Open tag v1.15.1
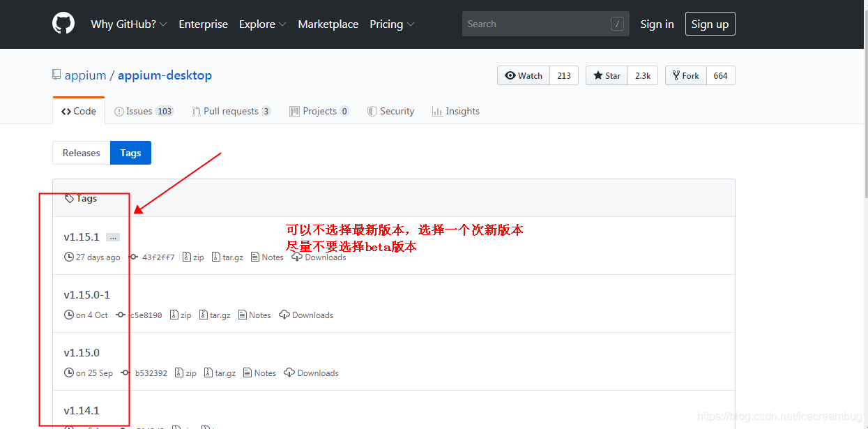This screenshot has width=868, height=429. [82, 237]
